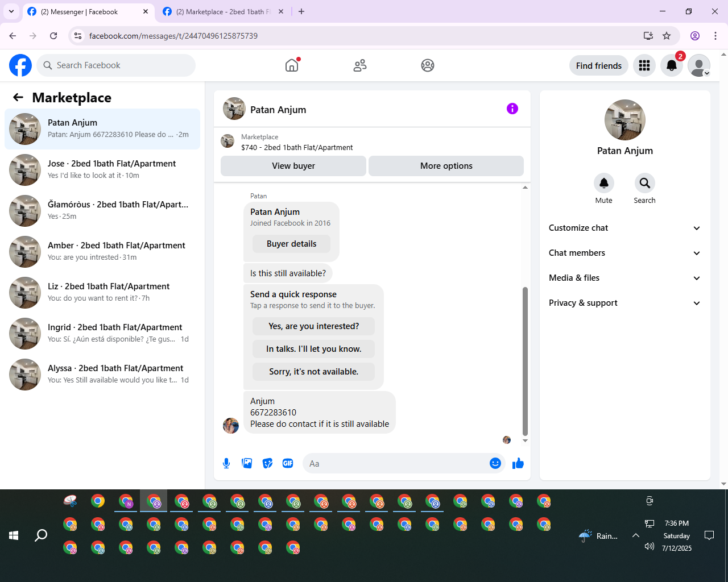Open the Facebook logo home link
The height and width of the screenshot is (582, 728).
20,65
